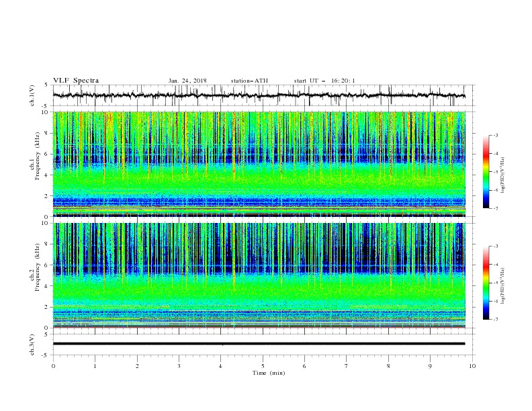Click the lower colorbar label "log(PSD)(V²/Hz)"
This screenshot has height=411, width=532.
point(503,286)
